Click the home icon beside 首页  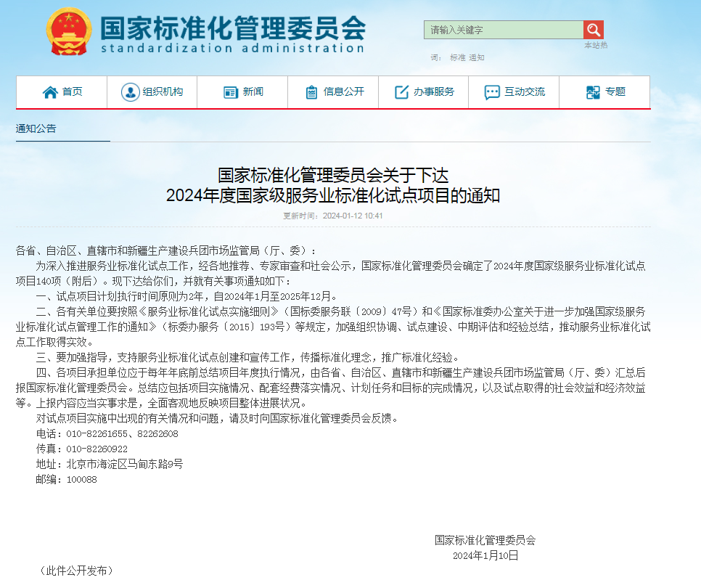pyautogui.click(x=50, y=92)
